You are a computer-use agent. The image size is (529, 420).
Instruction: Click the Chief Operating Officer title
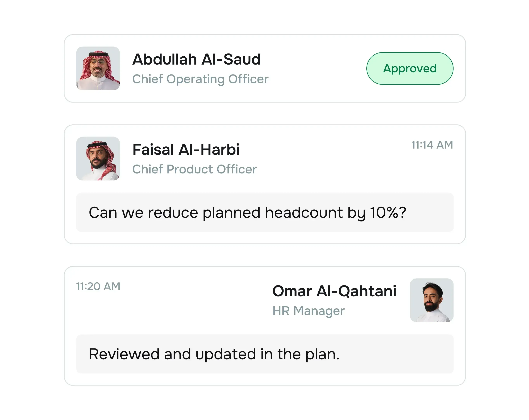[201, 79]
